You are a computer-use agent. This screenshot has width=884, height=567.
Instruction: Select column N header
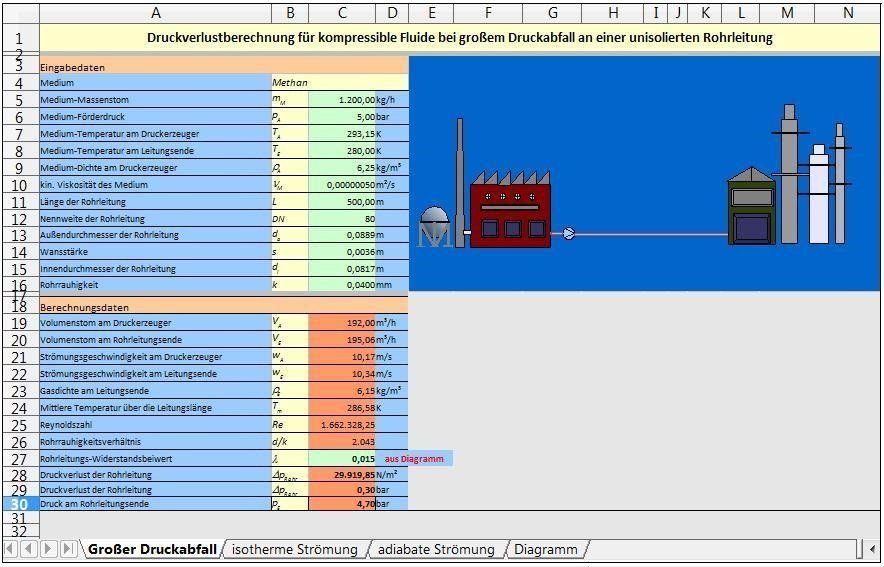848,13
